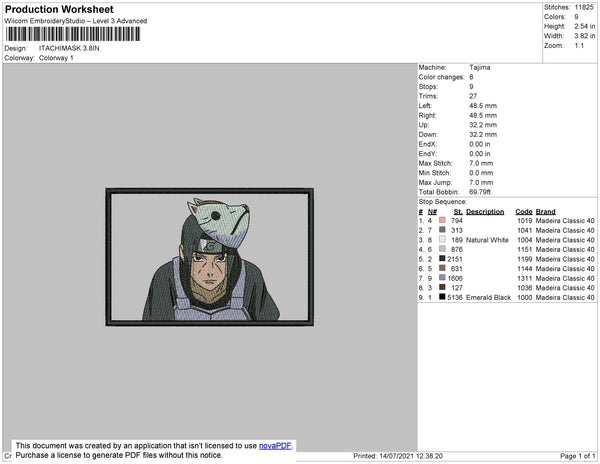Select the Height value 2.54 in

tap(584, 26)
